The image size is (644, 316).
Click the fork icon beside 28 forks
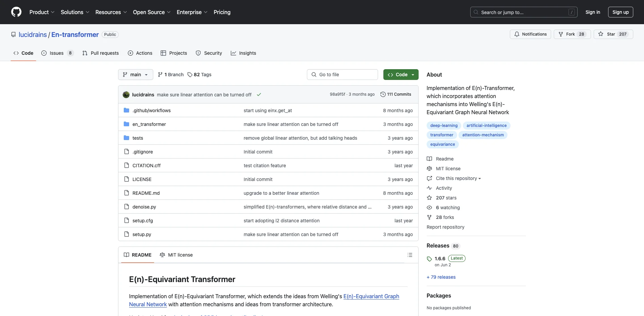(429, 217)
